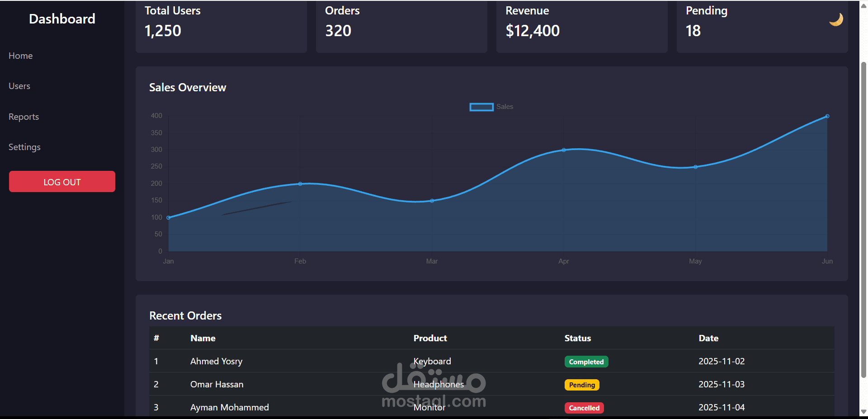
Task: Click the yellow Pending status badge
Action: click(582, 385)
